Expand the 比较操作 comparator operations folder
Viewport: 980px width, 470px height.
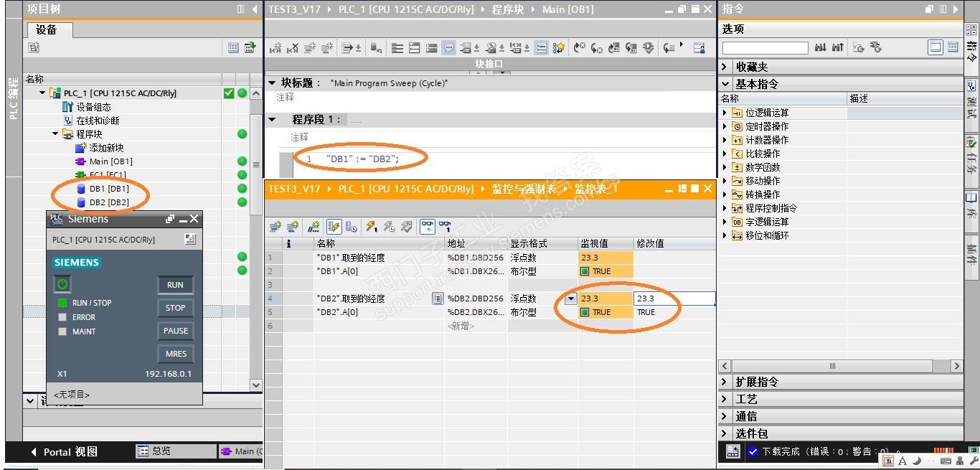point(725,154)
